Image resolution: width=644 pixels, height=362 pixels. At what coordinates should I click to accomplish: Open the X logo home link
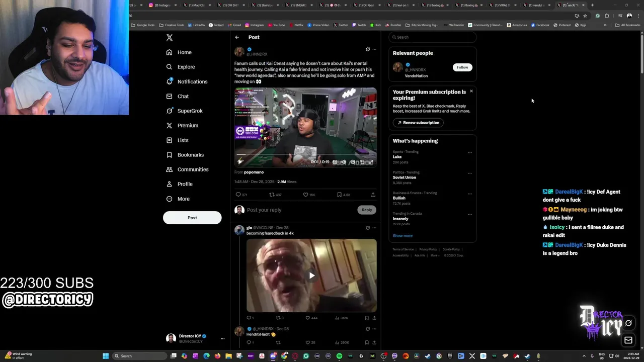click(x=170, y=38)
